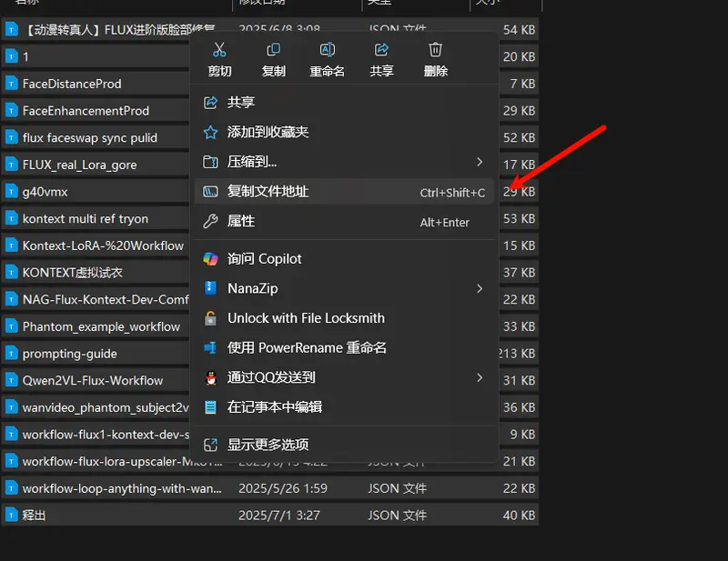Select file workflow-loop-anything-with-wan
Screen dimensions: 728x561
(122, 488)
